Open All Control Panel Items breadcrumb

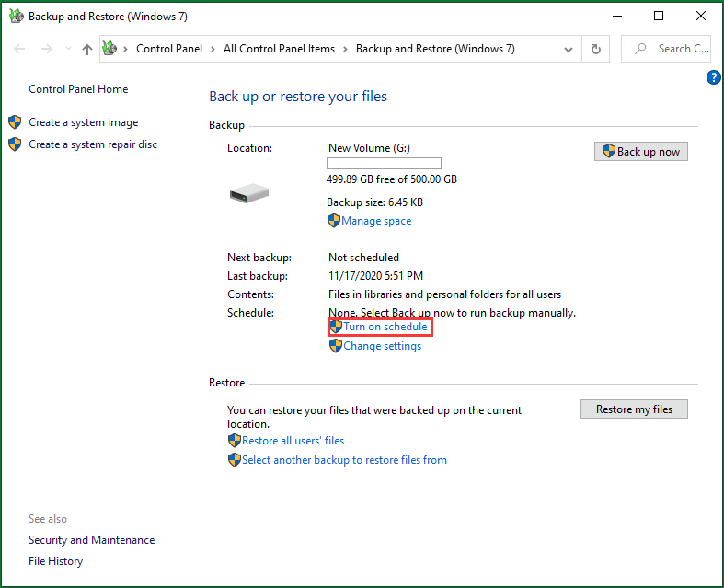[x=279, y=49]
